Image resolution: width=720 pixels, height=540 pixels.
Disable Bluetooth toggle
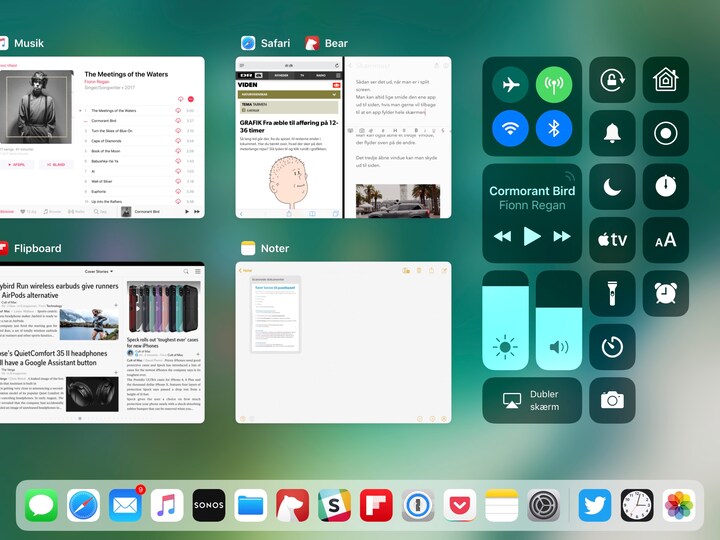click(554, 129)
